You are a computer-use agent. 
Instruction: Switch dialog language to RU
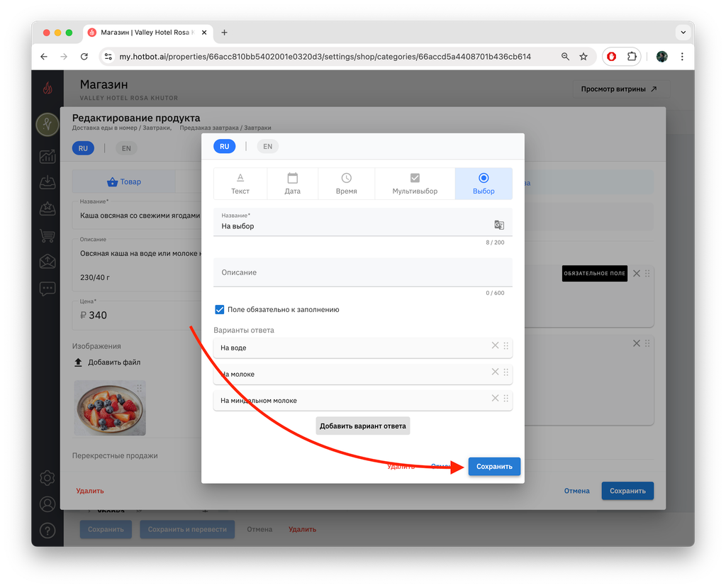[225, 146]
